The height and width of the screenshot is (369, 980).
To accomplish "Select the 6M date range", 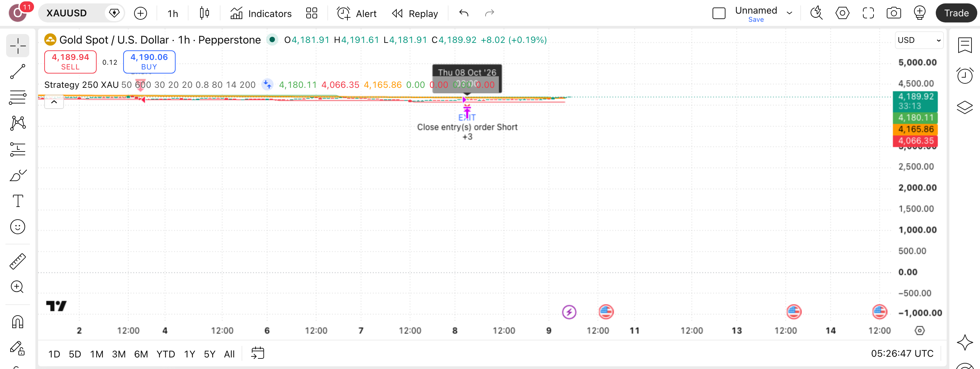I will pos(141,354).
